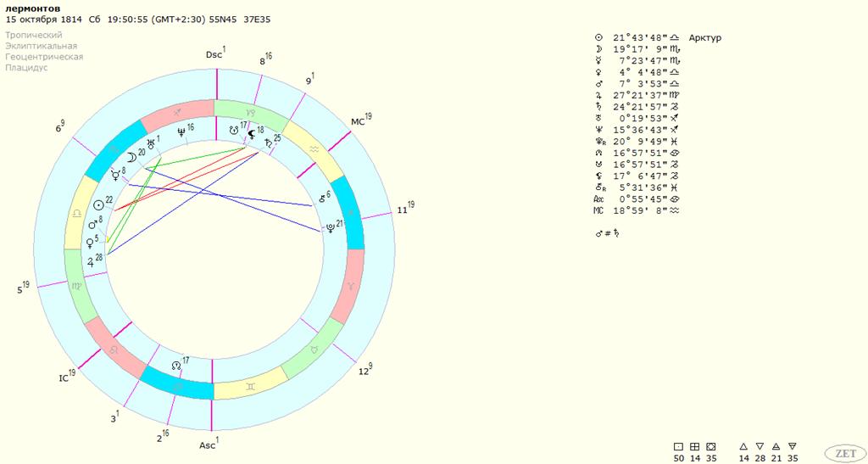Click the North Node glyph near 17
Image resolution: width=868 pixels, height=464 pixels.
point(175,366)
